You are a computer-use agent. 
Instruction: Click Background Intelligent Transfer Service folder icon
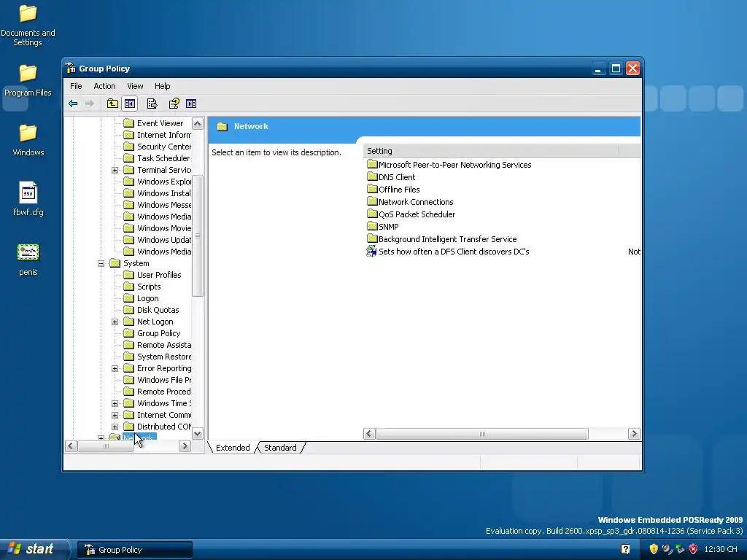(x=372, y=238)
